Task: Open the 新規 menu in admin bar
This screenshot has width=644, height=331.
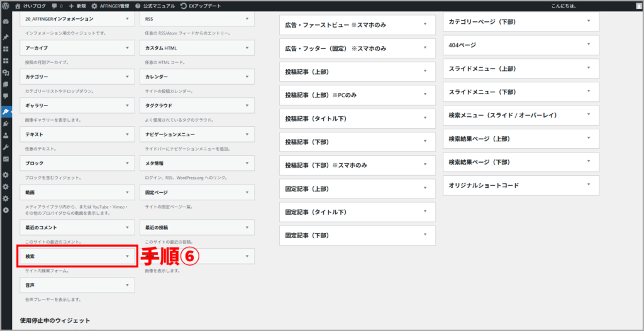Action: (77, 6)
